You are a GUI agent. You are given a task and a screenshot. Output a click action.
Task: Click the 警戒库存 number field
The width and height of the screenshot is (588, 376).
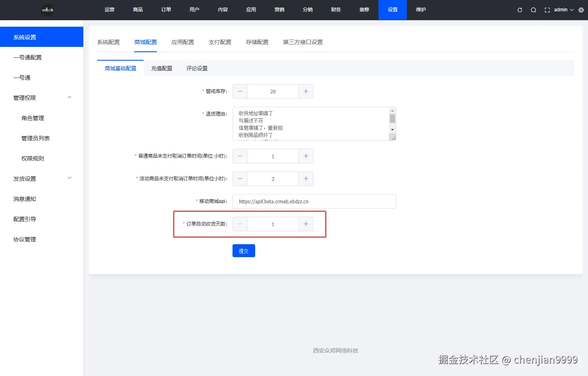click(x=273, y=91)
